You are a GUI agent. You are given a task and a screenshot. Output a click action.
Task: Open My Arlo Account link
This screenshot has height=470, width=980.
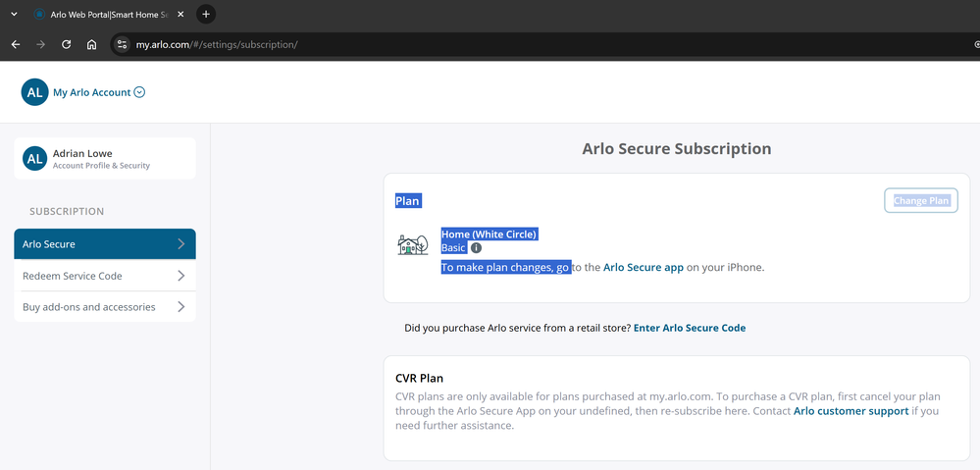click(92, 92)
